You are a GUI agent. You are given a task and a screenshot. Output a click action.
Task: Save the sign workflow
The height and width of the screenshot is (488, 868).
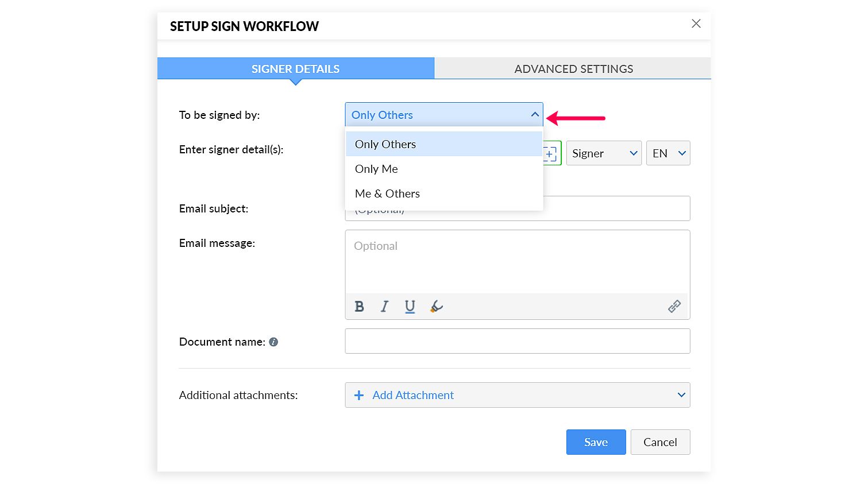point(596,442)
